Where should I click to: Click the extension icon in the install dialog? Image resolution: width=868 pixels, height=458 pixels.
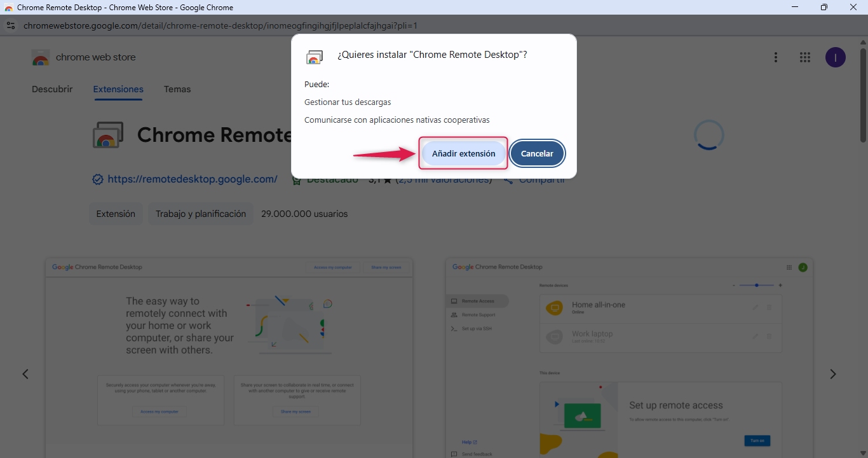click(314, 57)
